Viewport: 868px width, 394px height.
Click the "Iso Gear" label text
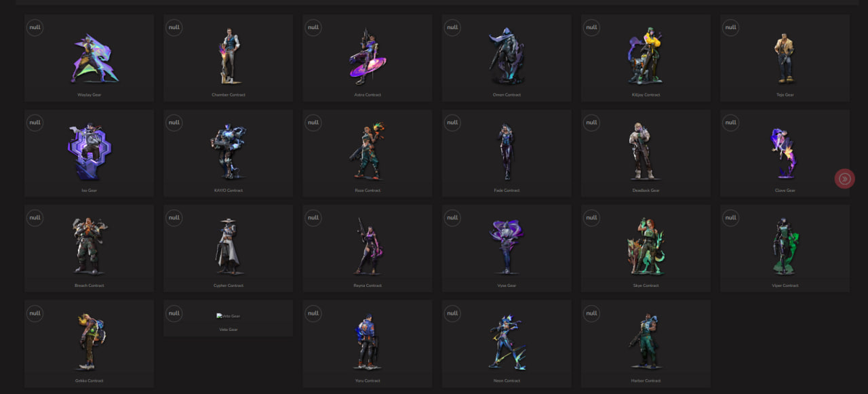90,191
